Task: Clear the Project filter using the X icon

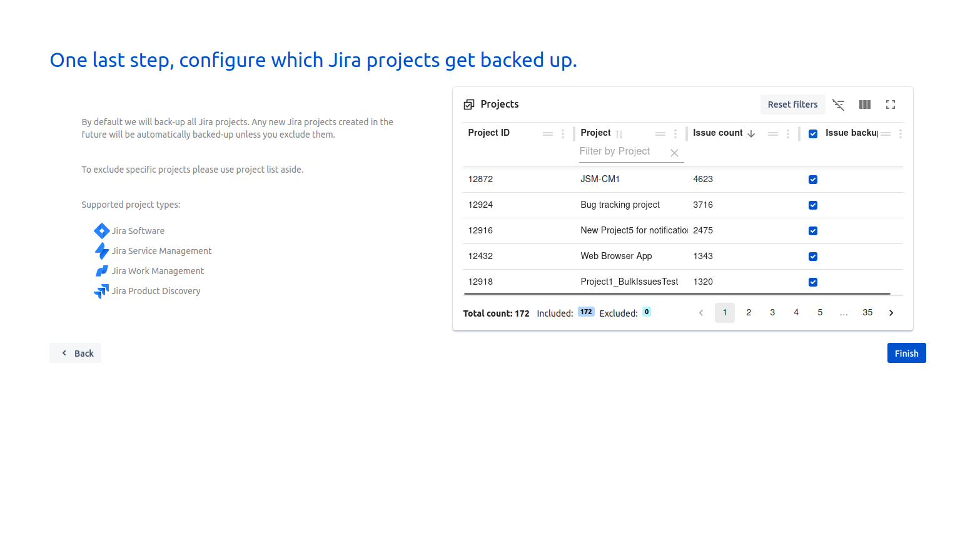Action: tap(674, 152)
